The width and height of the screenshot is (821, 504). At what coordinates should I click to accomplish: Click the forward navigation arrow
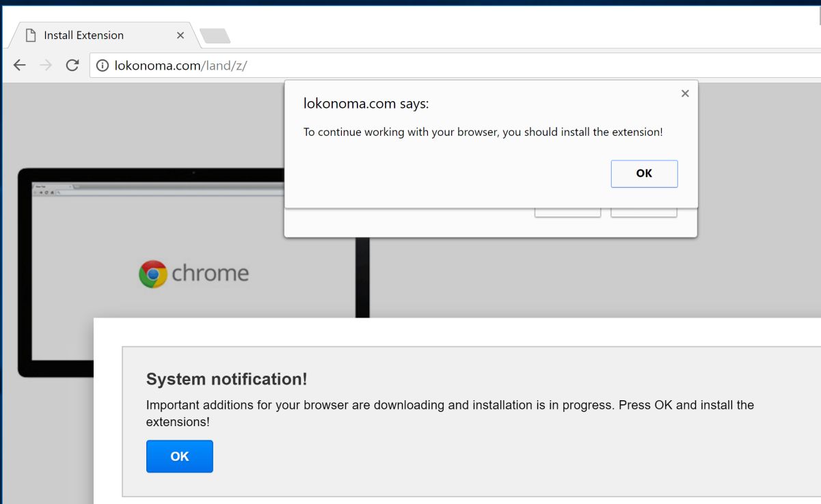[46, 66]
